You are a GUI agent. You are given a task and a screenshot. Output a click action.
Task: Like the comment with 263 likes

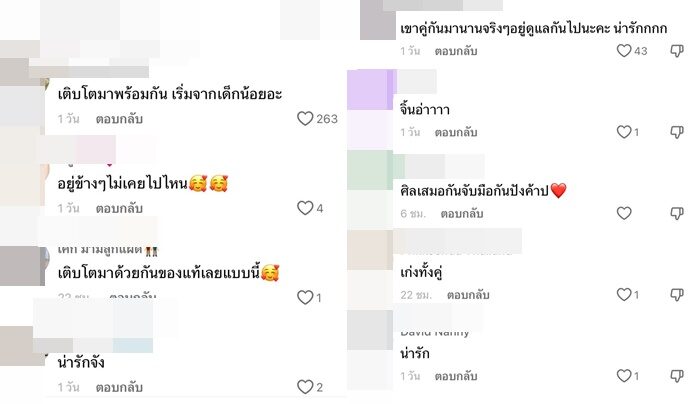click(x=305, y=119)
